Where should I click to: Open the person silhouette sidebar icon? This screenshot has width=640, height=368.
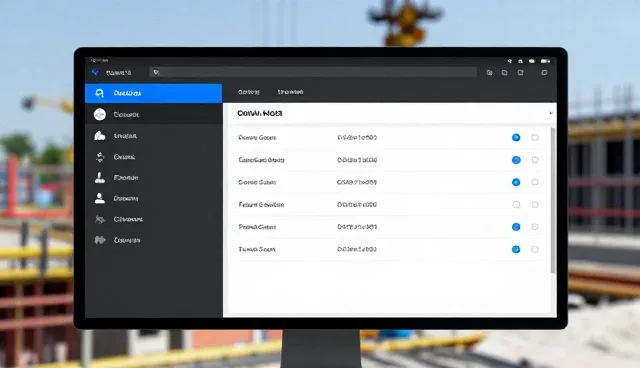pos(100,198)
